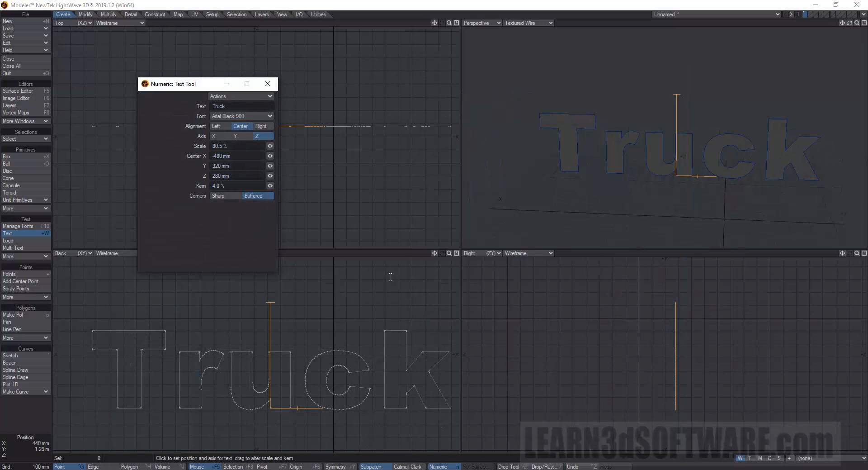Click the pan icon in Right viewport
868x470 pixels.
(842, 253)
